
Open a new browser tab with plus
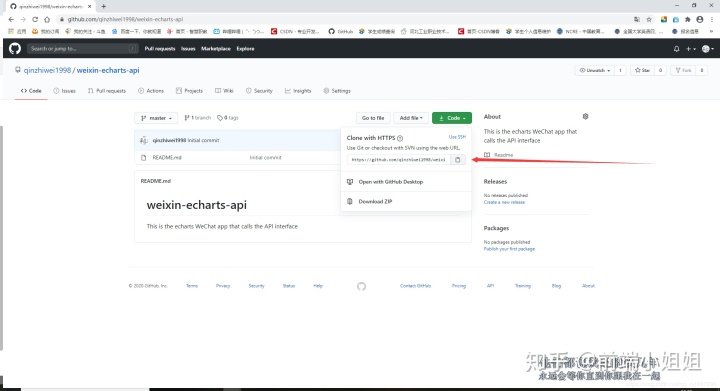point(104,6)
